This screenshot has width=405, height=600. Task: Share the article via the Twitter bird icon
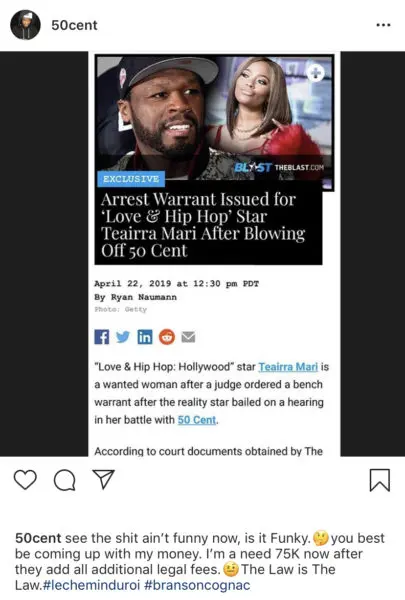coord(123,337)
